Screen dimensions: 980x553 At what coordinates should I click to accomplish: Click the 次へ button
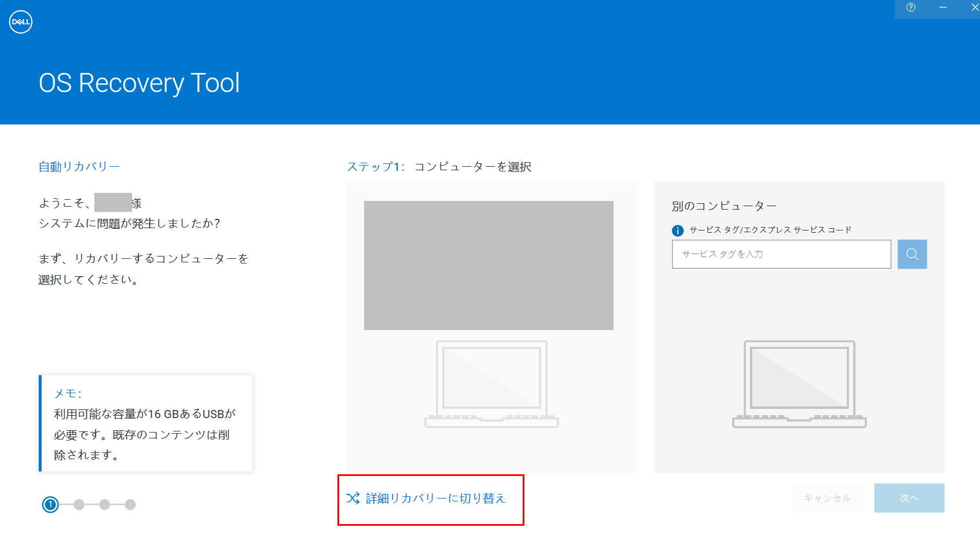(x=909, y=498)
